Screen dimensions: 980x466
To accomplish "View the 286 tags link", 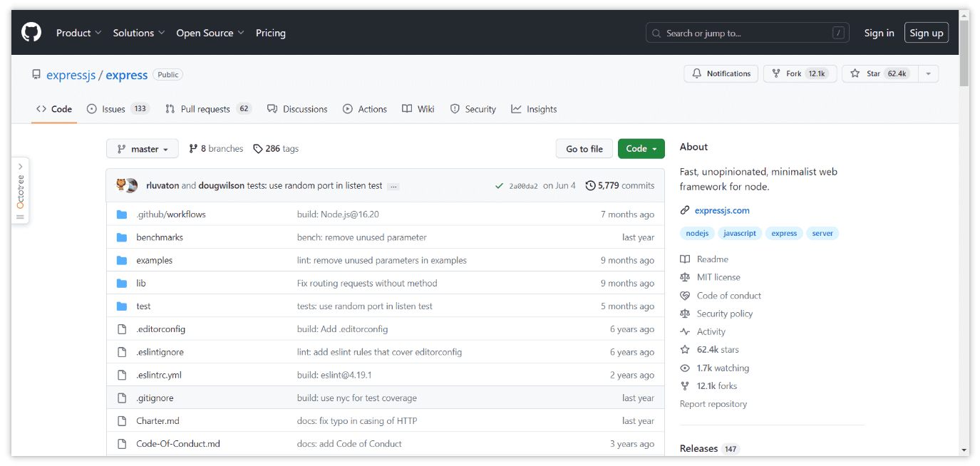I will pyautogui.click(x=276, y=148).
